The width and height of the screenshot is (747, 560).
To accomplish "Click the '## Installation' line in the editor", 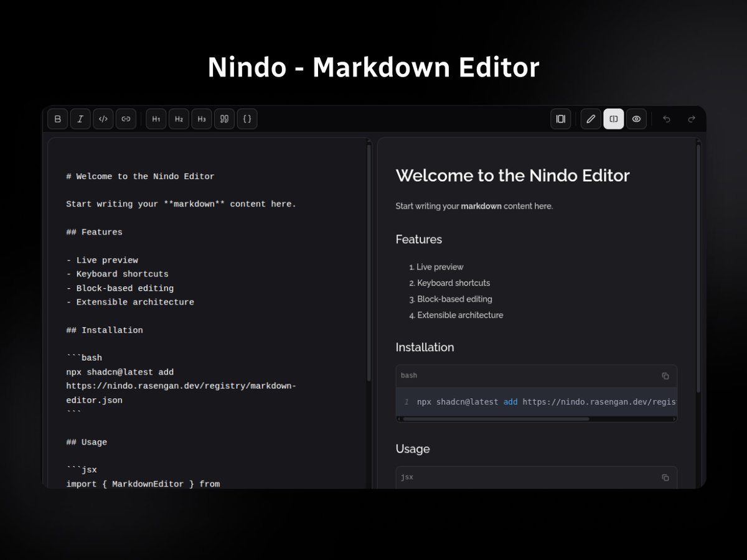I will coord(105,330).
